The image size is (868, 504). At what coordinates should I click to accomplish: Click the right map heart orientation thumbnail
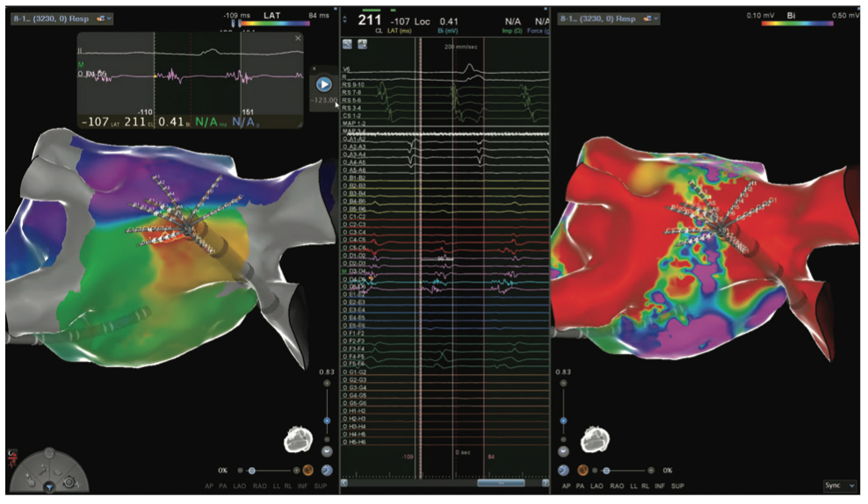[x=595, y=441]
